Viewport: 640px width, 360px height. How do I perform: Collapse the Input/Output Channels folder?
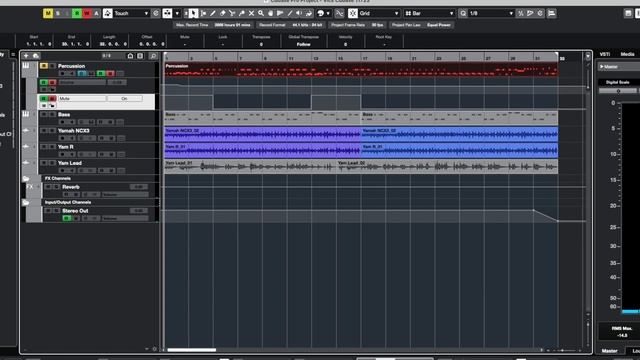[x=26, y=202]
